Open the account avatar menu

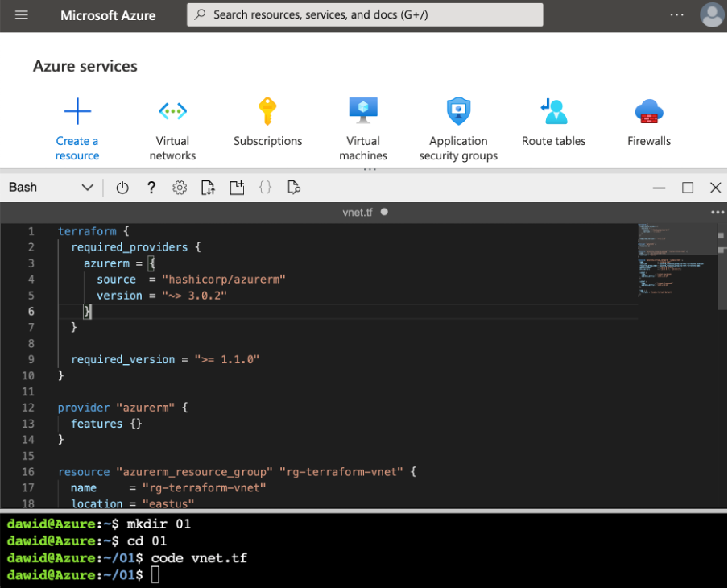click(712, 14)
